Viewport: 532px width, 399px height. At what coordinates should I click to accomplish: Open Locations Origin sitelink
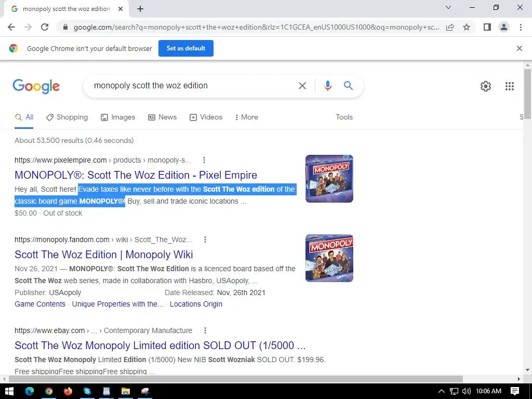(x=196, y=304)
